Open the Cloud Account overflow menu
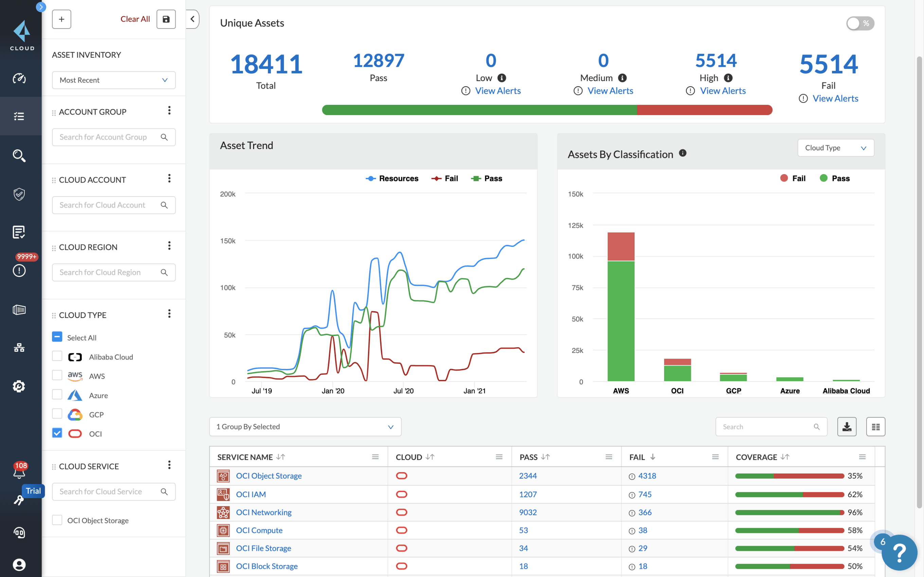The width and height of the screenshot is (924, 577). (x=169, y=178)
